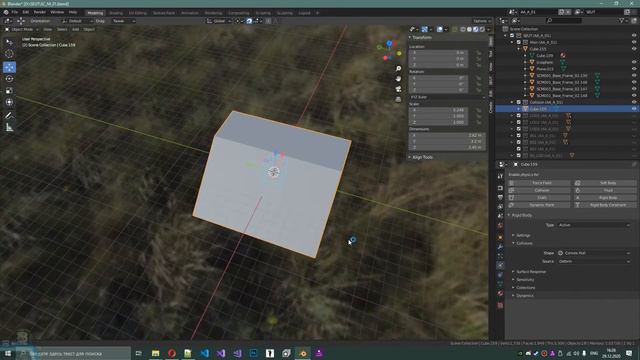Screen dimensions: 640x360
Task: Open the Particles properties tab icon
Action: coord(500,256)
